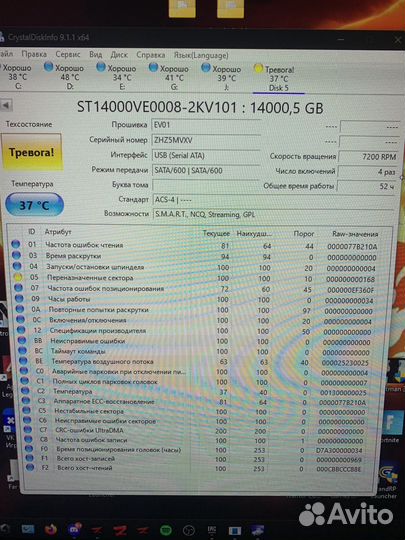Click status icon for attribute C2 Температура
The width and height of the screenshot is (405, 540).
(25, 391)
